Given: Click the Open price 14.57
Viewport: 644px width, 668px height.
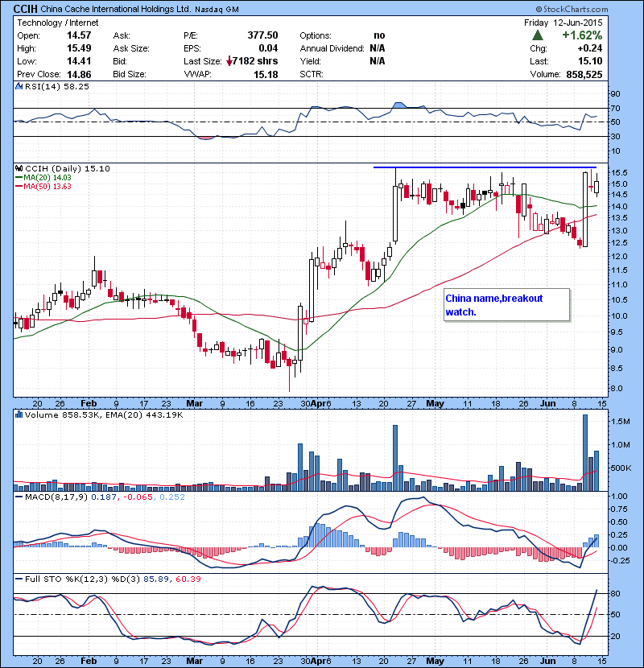Looking at the screenshot, I should pos(79,35).
